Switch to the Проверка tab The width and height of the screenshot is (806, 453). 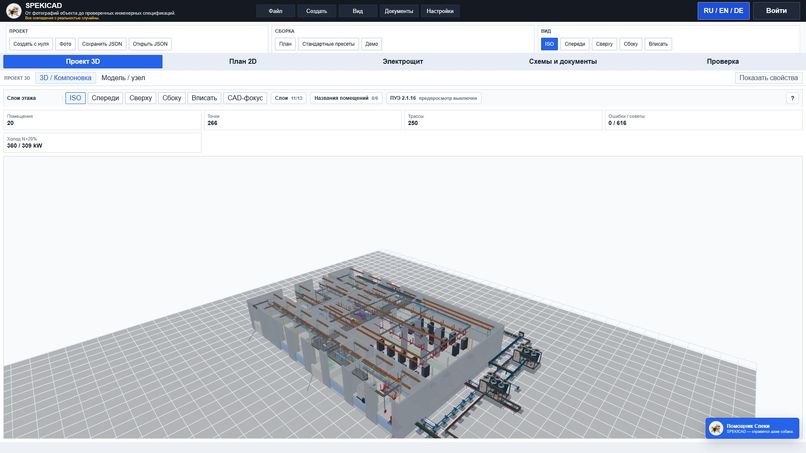click(723, 61)
